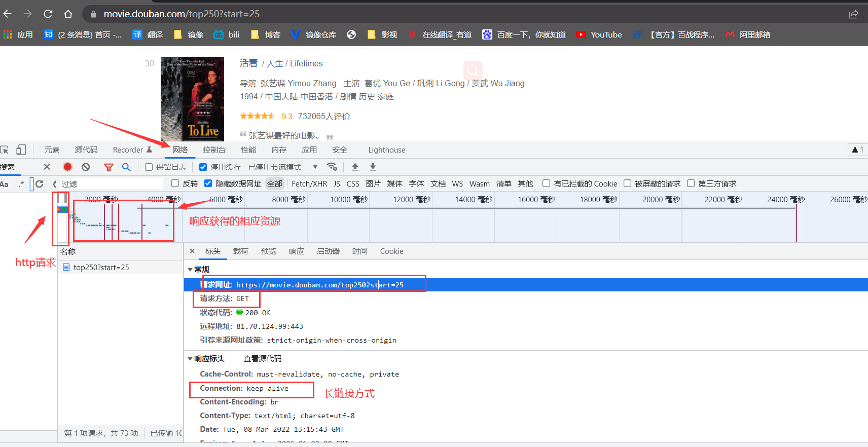Open the 镜像仓库 bookmark
This screenshot has width=868, height=447.
click(x=313, y=34)
